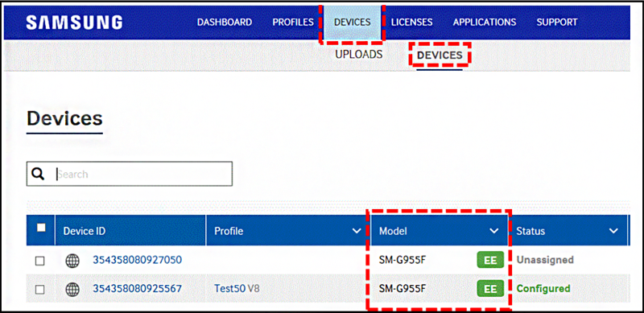Open the Applications menu

point(485,23)
